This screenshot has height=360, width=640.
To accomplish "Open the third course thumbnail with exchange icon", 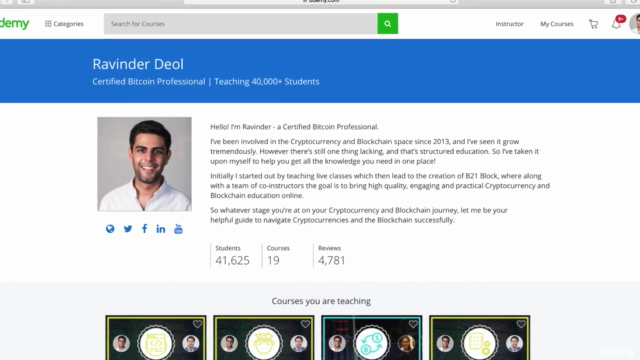I will tap(371, 338).
